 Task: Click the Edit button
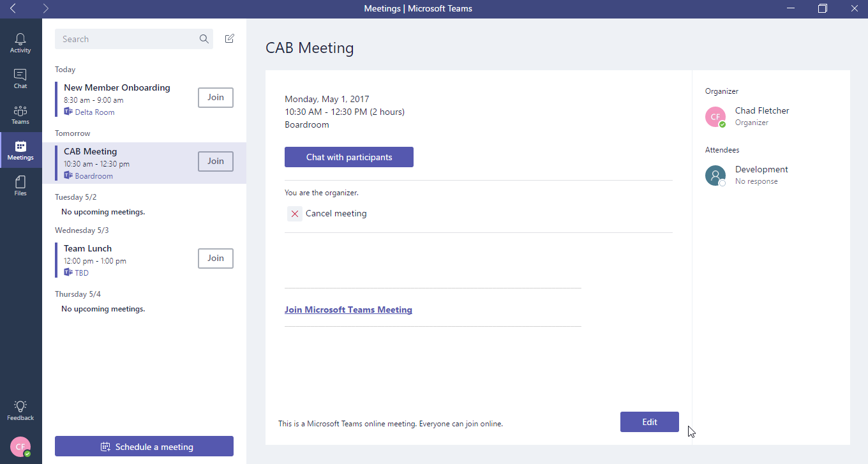pyautogui.click(x=650, y=422)
